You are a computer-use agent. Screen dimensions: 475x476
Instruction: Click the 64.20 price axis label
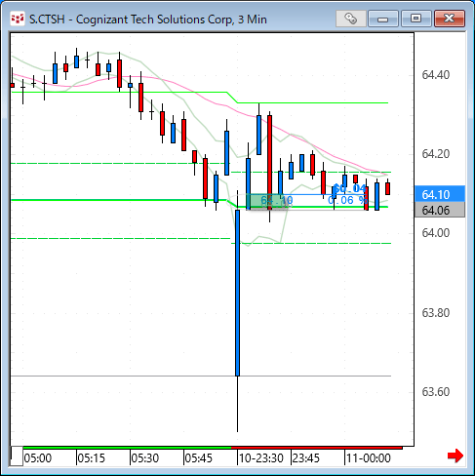[x=436, y=154]
